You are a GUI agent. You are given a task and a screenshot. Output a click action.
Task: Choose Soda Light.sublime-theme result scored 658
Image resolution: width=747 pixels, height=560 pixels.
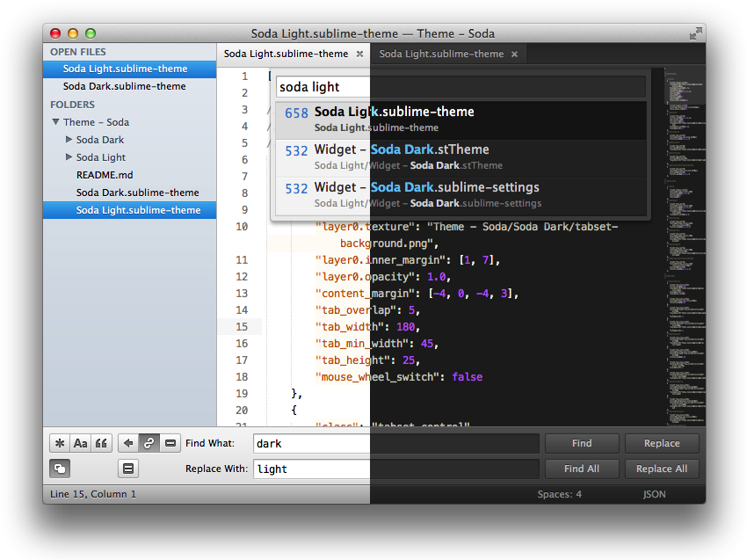461,120
